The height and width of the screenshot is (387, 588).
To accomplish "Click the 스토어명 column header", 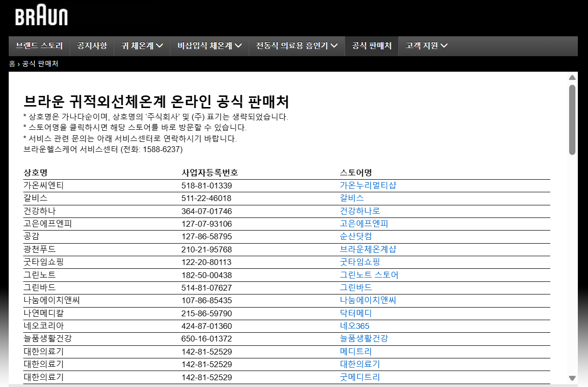I will 356,173.
